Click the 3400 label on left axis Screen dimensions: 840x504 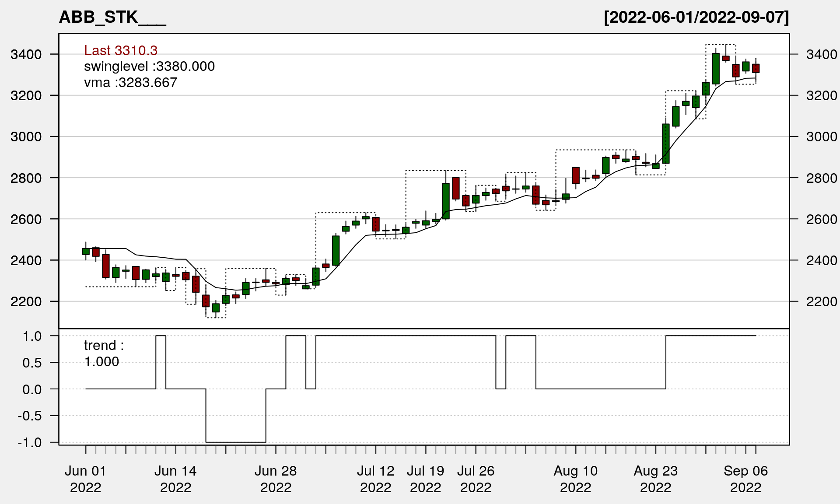26,55
